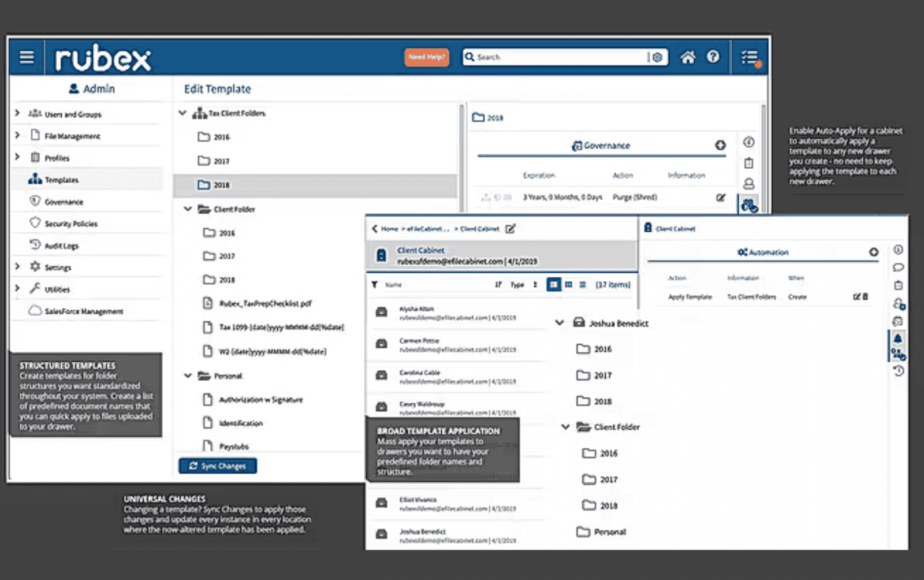Open the hamburger navigation menu
Screen dimensions: 924x580
click(26, 57)
